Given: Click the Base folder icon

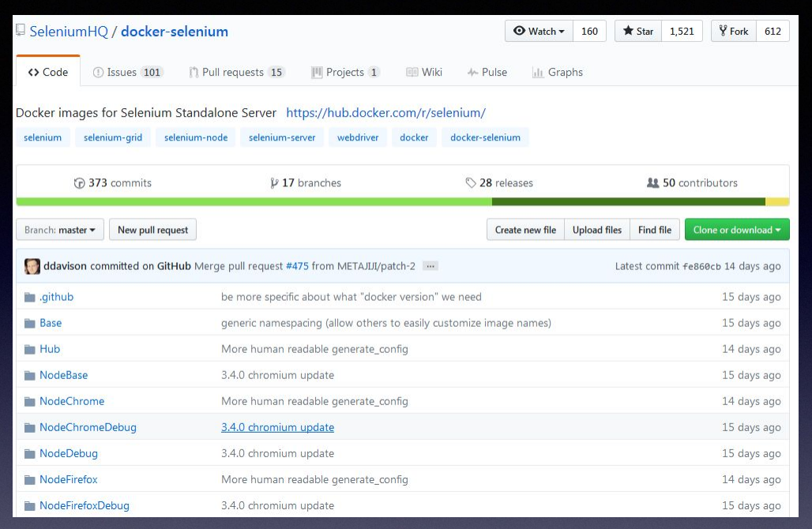Looking at the screenshot, I should point(29,324).
